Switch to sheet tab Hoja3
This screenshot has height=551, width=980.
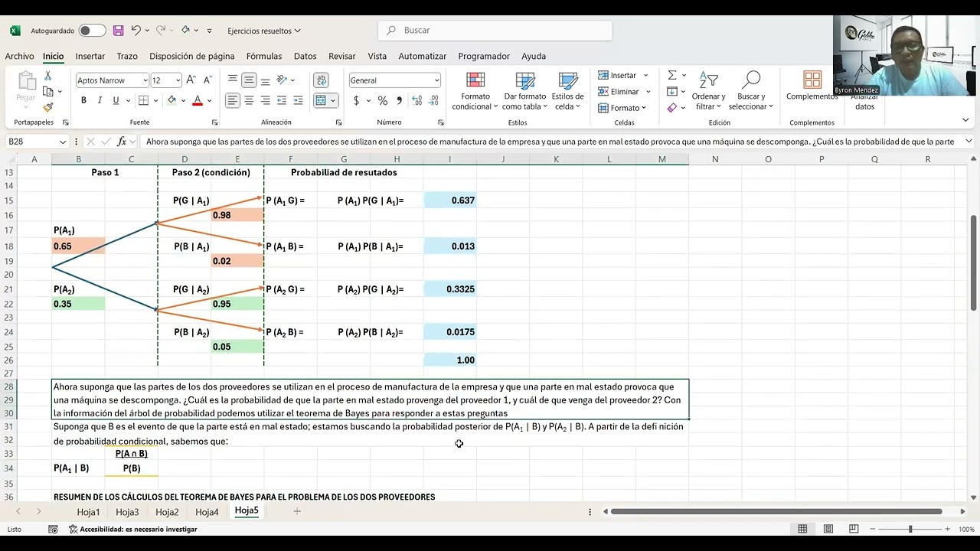[127, 512]
